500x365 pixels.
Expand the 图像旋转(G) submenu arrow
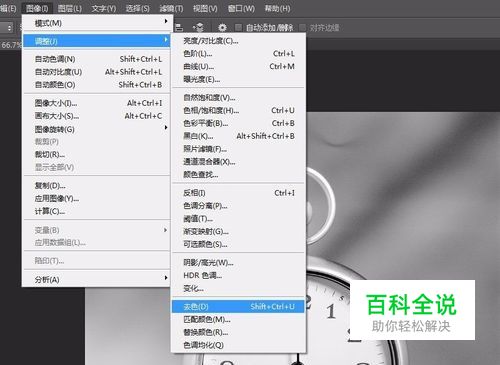(x=166, y=128)
